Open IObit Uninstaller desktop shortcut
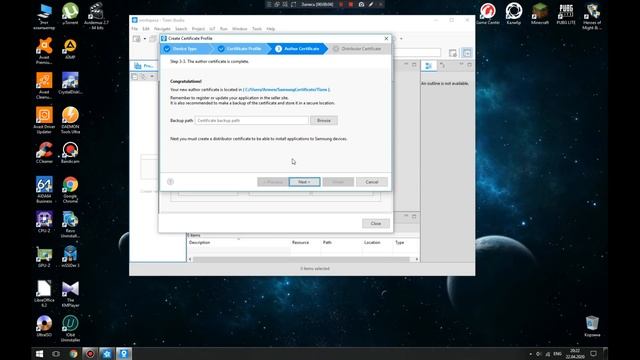 [x=70, y=328]
